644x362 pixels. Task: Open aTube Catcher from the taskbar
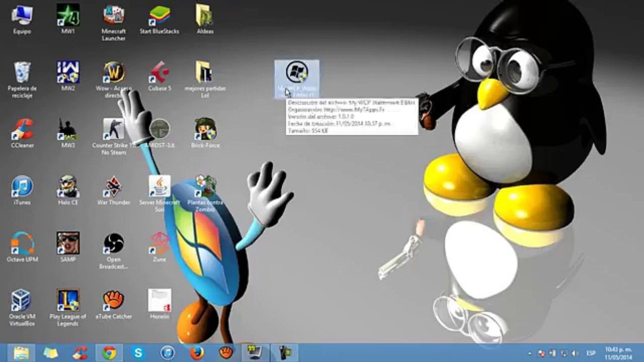point(226,353)
